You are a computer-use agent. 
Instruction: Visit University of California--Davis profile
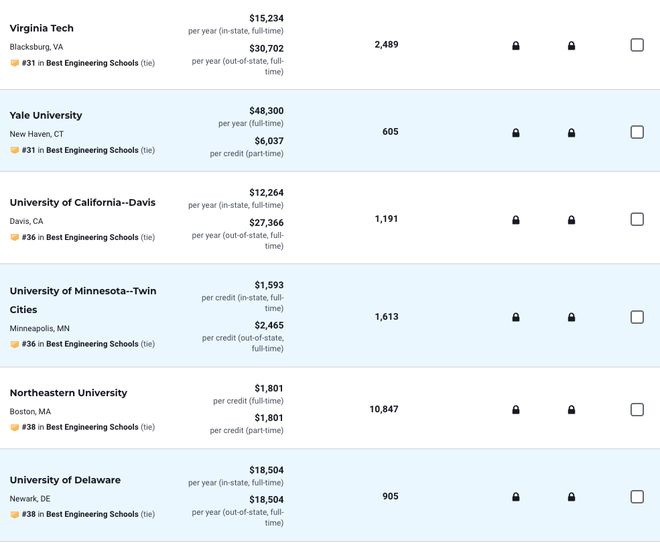pyautogui.click(x=82, y=202)
